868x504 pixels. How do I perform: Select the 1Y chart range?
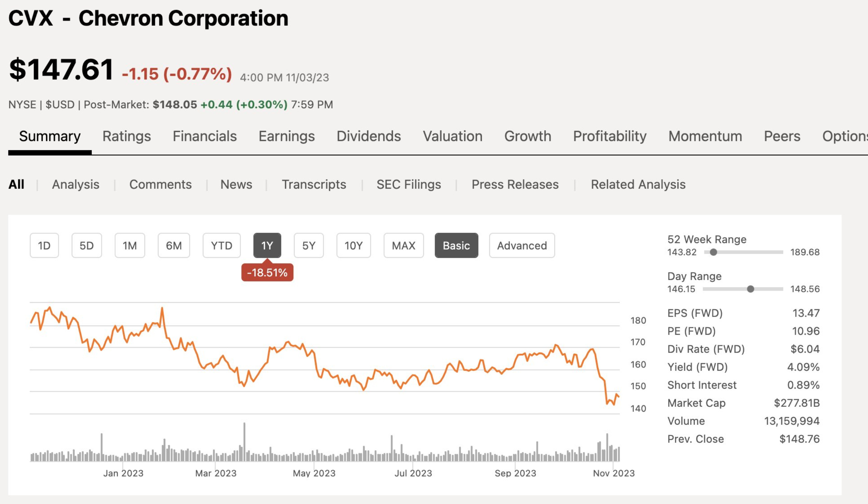(267, 245)
